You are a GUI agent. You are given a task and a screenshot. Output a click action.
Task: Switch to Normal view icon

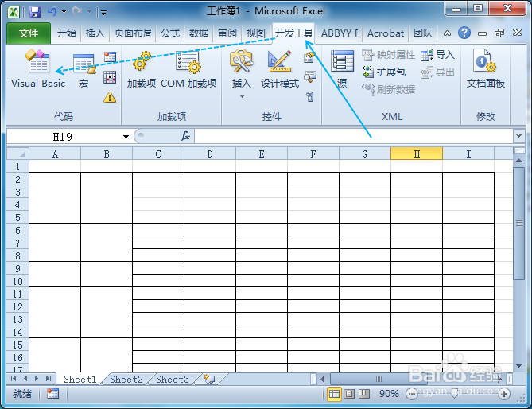334,394
